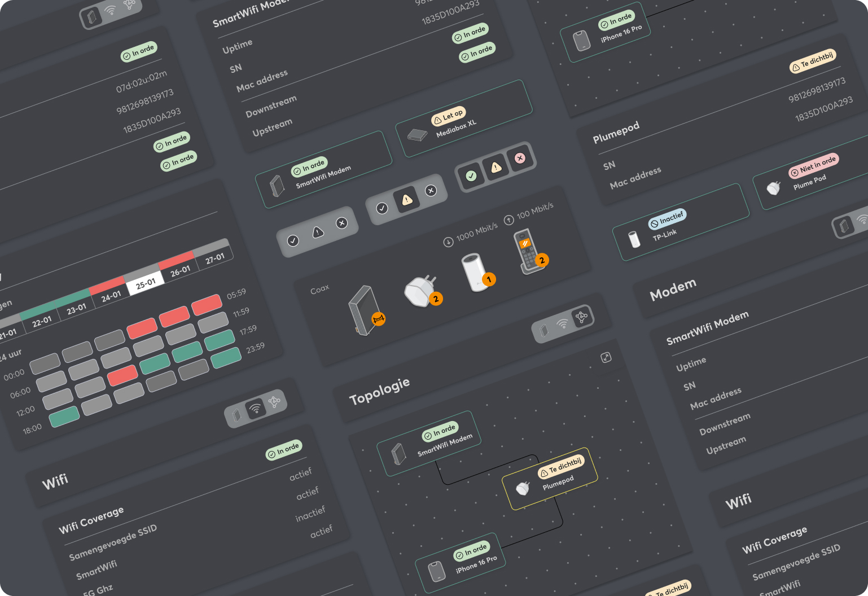Click the phone icon in the topmost iPhone 16 Pro card
Viewport: 868px width, 596px height.
(x=581, y=41)
